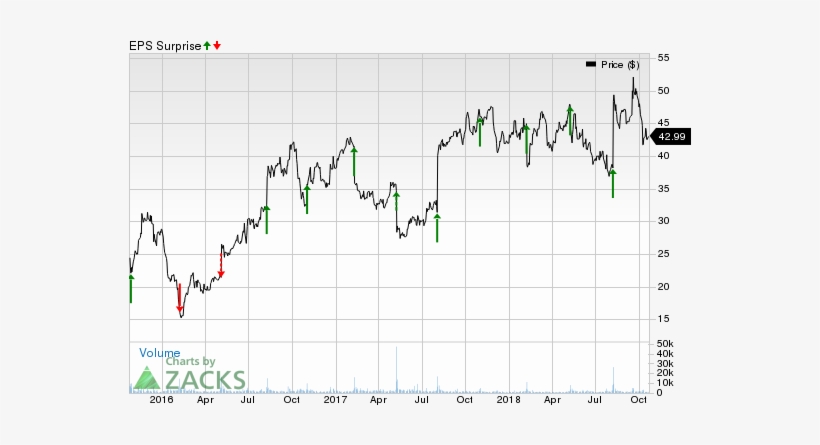Image resolution: width=820 pixels, height=445 pixels.
Task: Click the green EPS arrow in February 2017
Action: (x=354, y=162)
